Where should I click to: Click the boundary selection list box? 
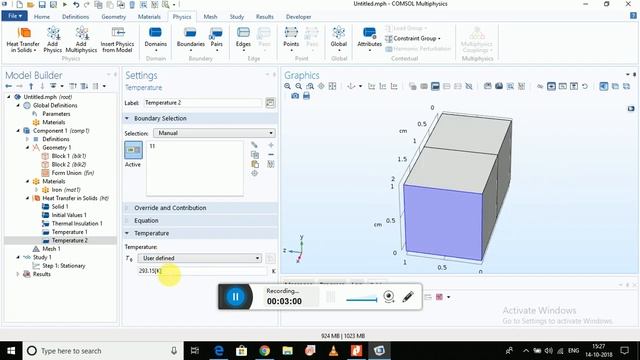click(x=195, y=169)
